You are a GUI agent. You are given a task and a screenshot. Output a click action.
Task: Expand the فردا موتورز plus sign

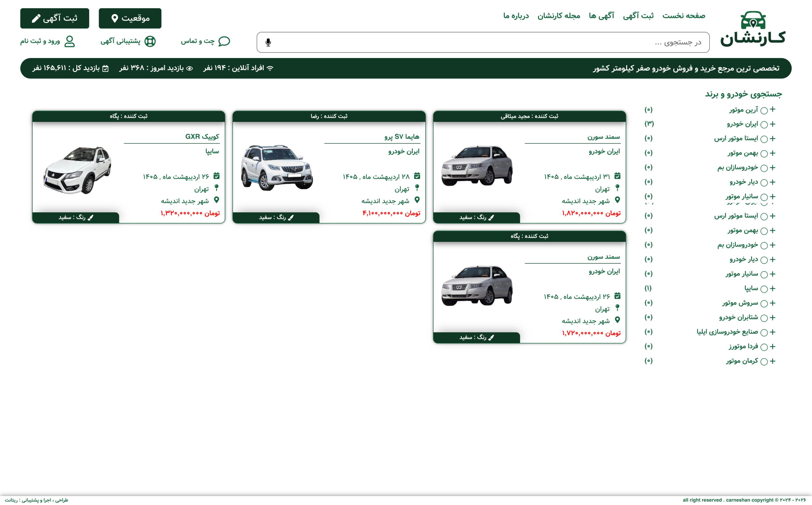pyautogui.click(x=773, y=346)
